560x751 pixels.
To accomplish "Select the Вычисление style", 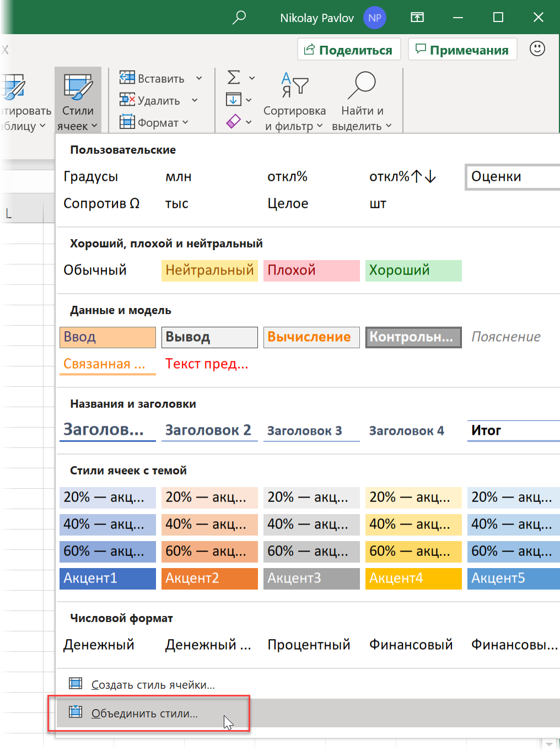I will pos(311,337).
